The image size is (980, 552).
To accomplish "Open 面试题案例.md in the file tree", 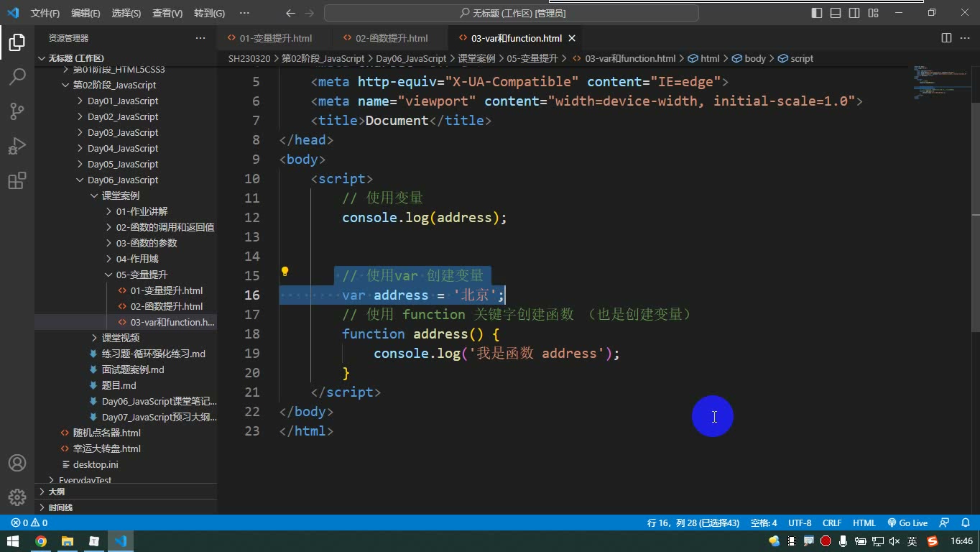I will pyautogui.click(x=132, y=369).
